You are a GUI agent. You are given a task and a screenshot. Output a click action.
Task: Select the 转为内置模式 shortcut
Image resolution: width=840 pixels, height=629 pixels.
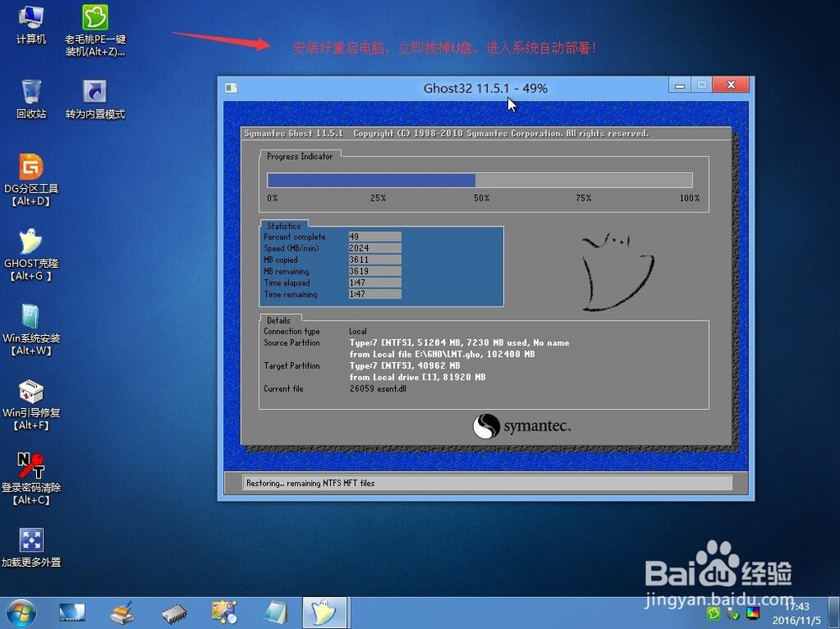95,99
